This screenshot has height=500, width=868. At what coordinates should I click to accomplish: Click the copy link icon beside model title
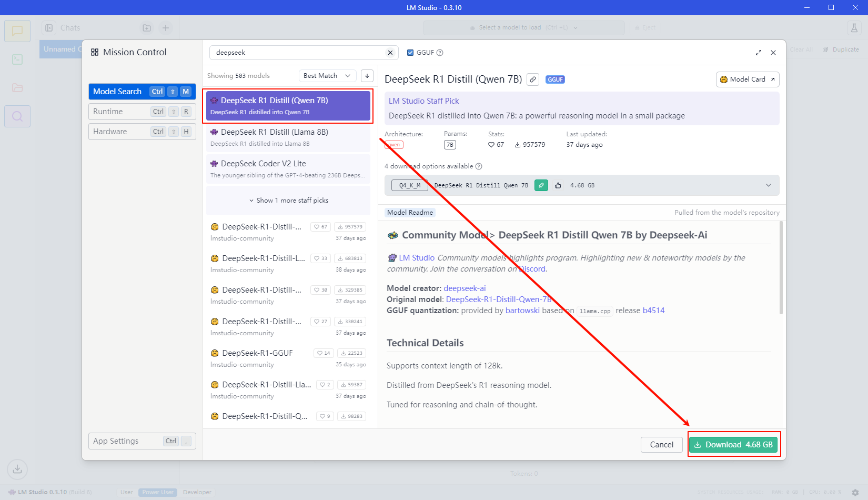click(533, 79)
